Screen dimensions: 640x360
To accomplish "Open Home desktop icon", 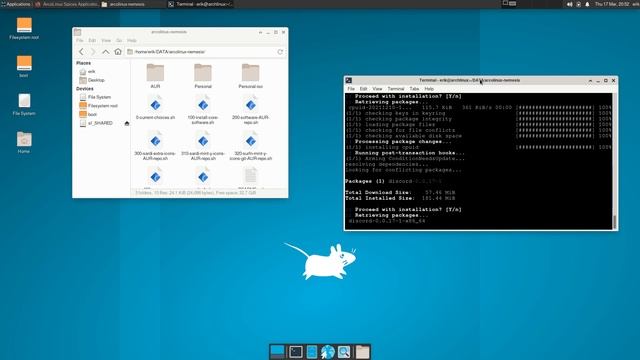I will click(24, 142).
